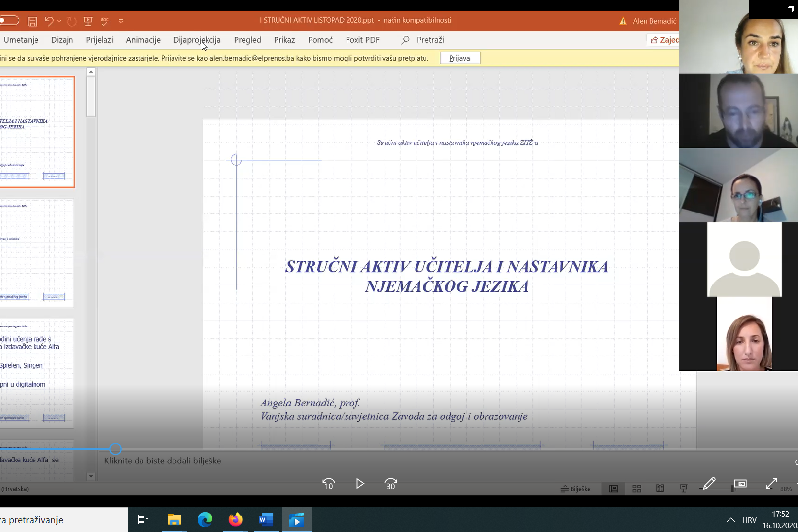
Task: Switch to the Prijelazi tab
Action: (x=100, y=40)
